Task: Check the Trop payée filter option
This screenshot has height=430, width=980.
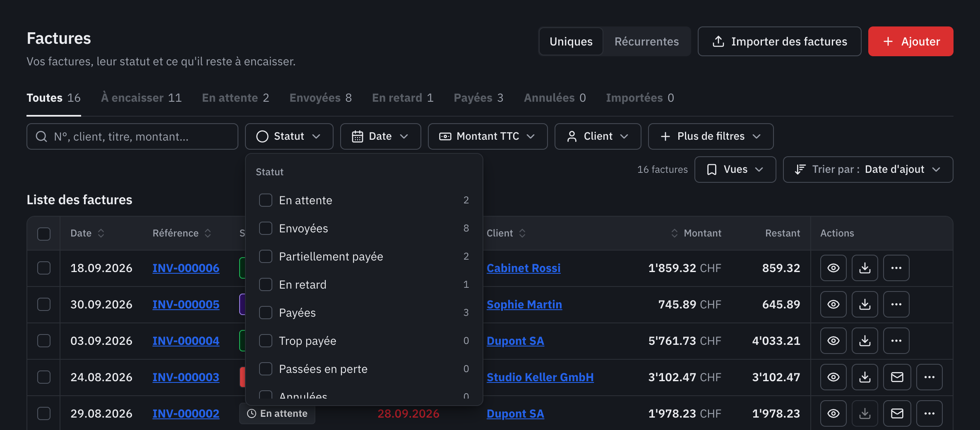Action: click(x=266, y=341)
